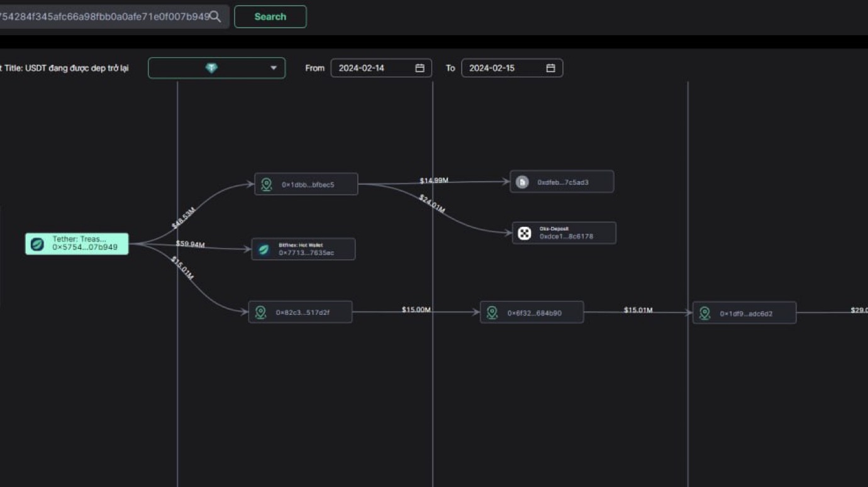
Task: Click the wallet address search input
Action: (104, 17)
